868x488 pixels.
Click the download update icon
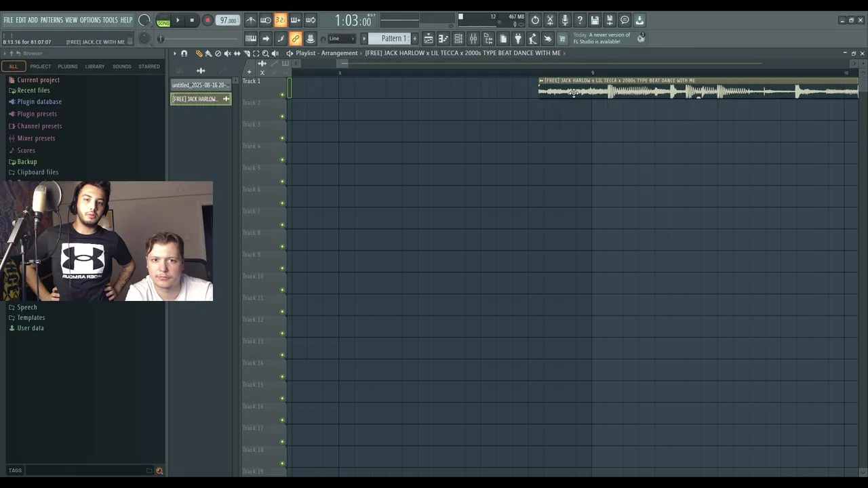point(639,20)
